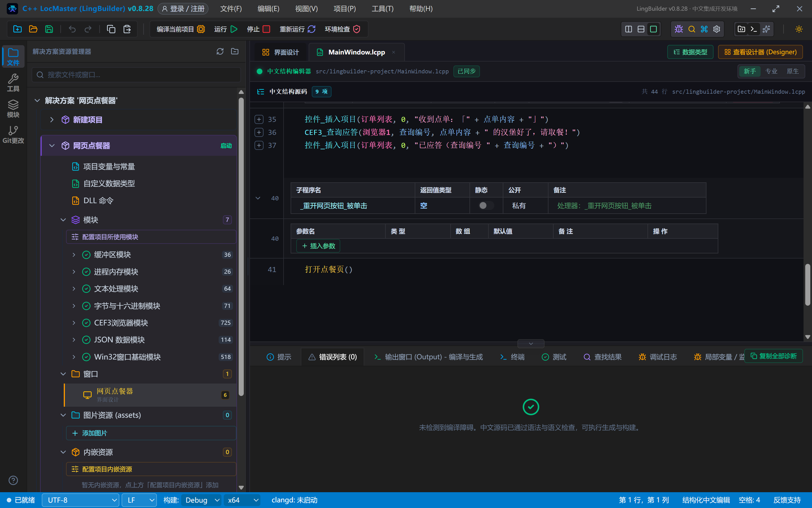Open the x64 architecture dropdown
812x508 pixels.
tap(242, 500)
